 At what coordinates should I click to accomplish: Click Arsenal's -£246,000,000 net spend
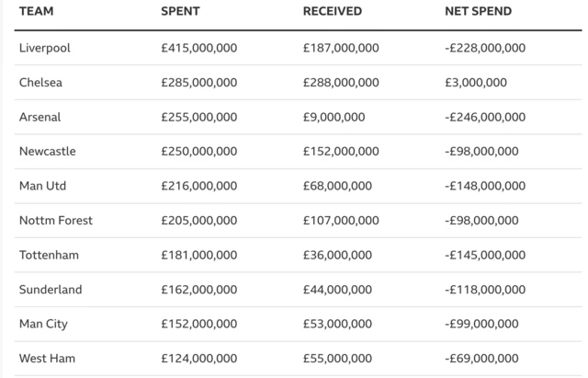(x=485, y=117)
